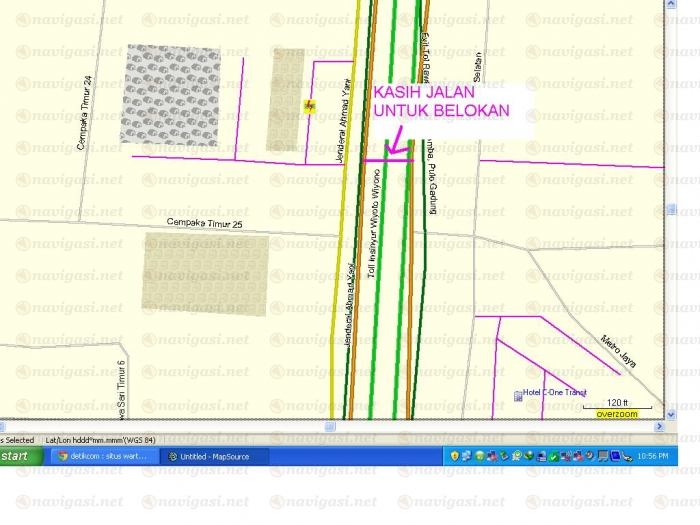Click the system clock showing 10:56 PM
The height and width of the screenshot is (525, 700).
click(653, 456)
